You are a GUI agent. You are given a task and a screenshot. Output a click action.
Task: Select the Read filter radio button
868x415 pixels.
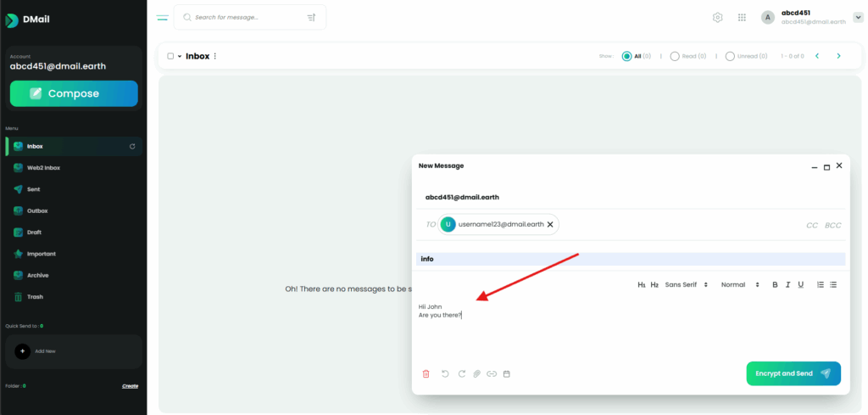pyautogui.click(x=674, y=56)
